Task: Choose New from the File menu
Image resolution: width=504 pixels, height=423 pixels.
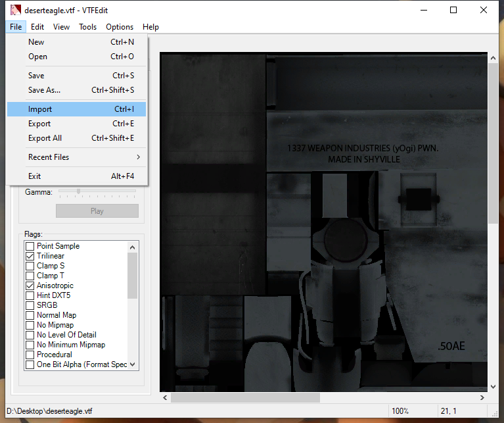Action: click(x=76, y=42)
